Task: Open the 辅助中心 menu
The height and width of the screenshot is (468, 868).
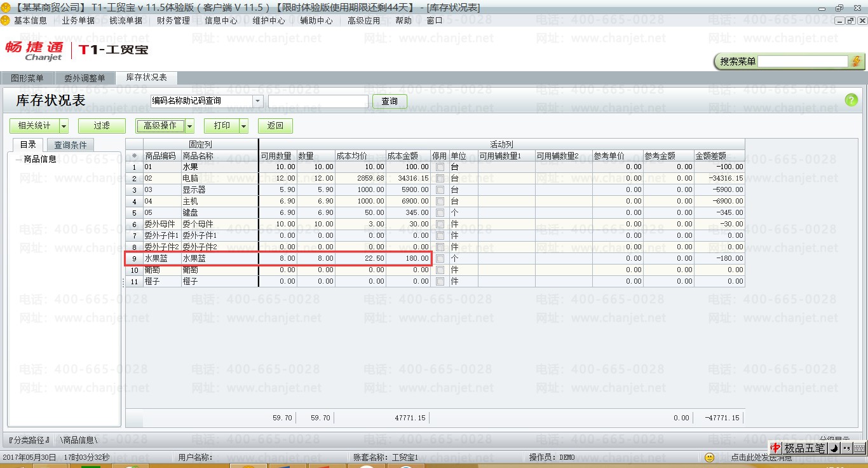Action: click(x=316, y=20)
